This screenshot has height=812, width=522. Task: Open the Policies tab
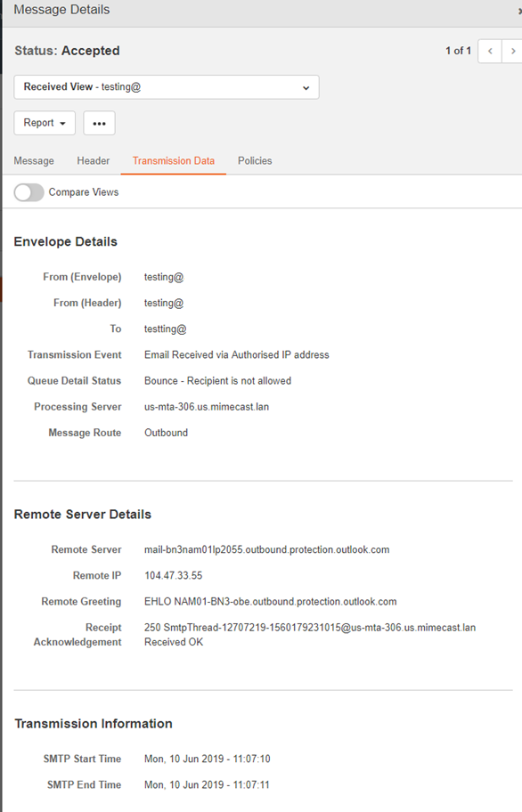point(255,161)
